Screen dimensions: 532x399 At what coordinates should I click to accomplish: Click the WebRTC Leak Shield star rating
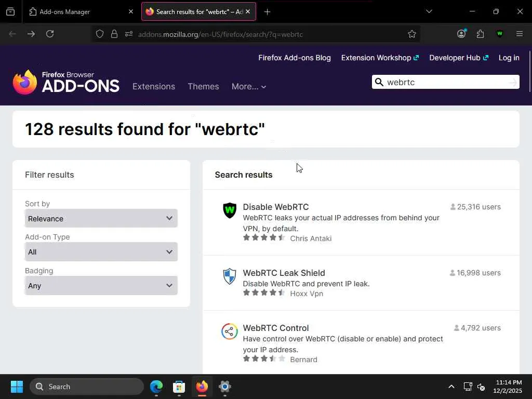264,292
